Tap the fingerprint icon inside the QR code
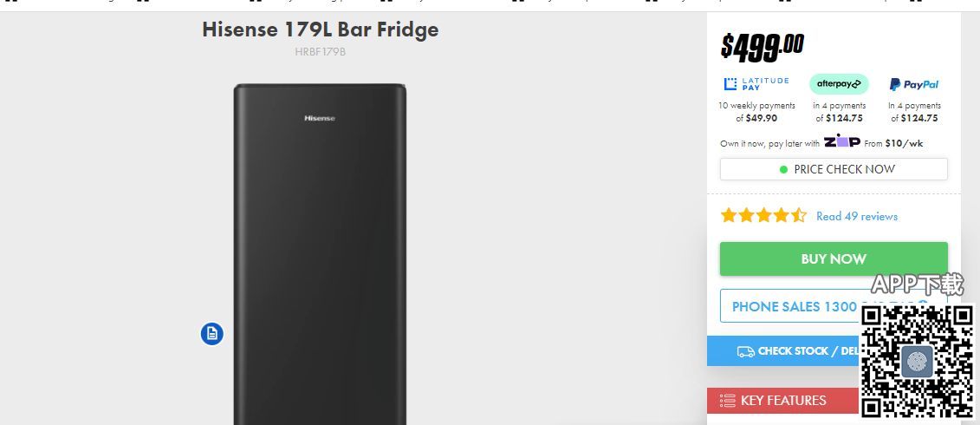The width and height of the screenshot is (980, 425). (917, 361)
